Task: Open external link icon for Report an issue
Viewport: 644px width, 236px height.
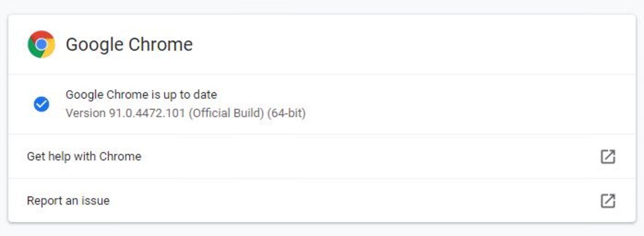Action: click(608, 201)
